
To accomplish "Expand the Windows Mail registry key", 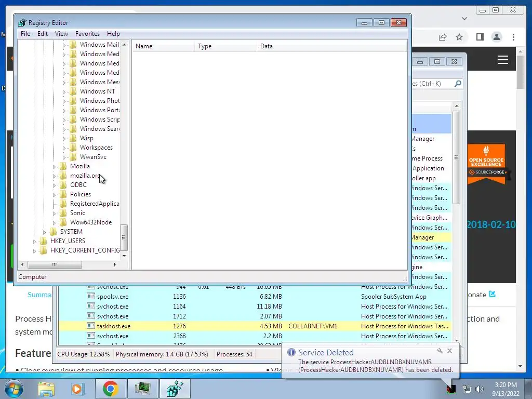I will coord(64,45).
